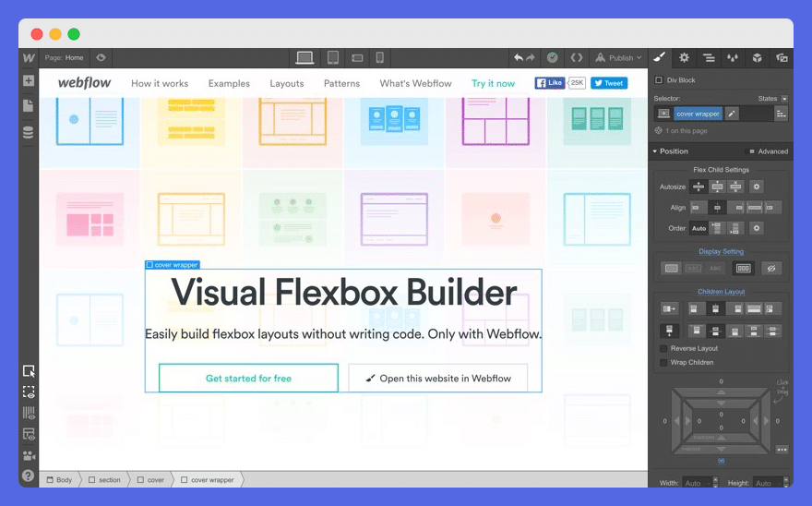812x506 pixels.
Task: Open the Settings gear tab
Action: pyautogui.click(x=684, y=57)
